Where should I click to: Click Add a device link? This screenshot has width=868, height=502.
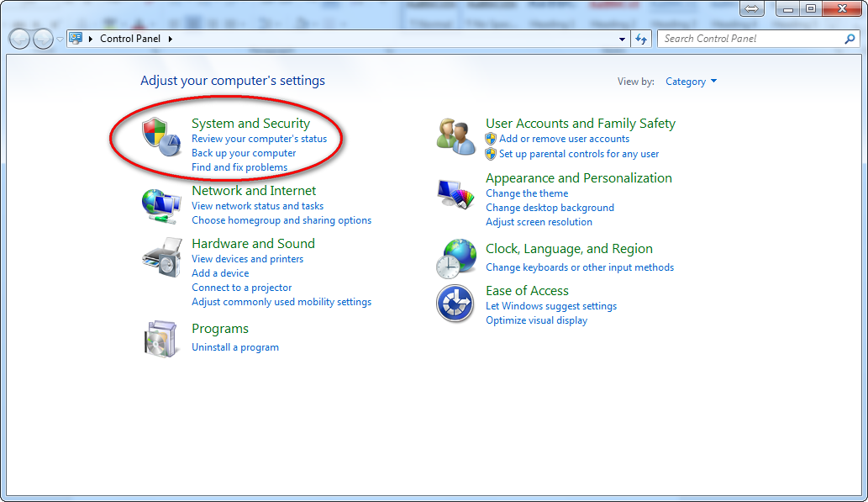pyautogui.click(x=220, y=274)
